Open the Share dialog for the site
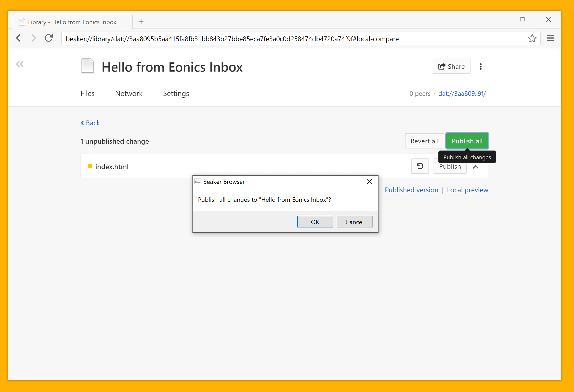574x392 pixels. click(451, 66)
